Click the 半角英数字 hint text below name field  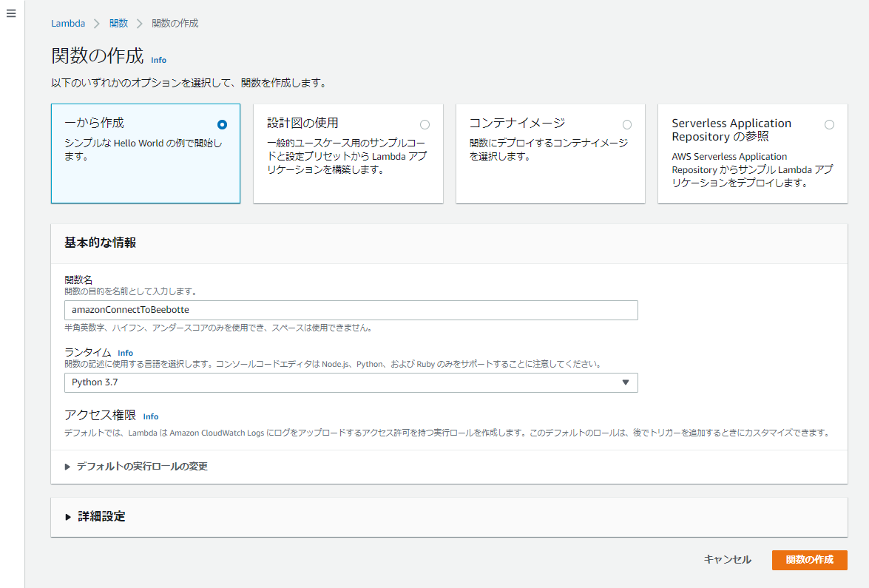[x=220, y=328]
